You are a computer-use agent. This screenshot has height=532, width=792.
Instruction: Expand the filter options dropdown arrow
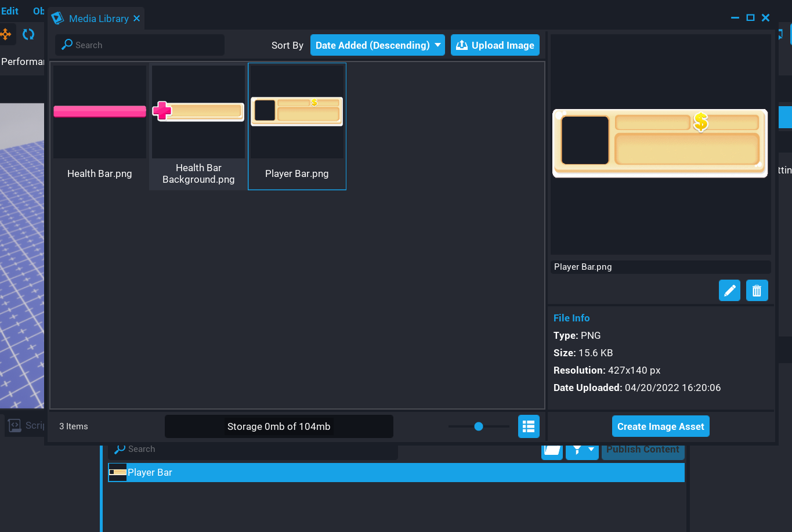(590, 449)
